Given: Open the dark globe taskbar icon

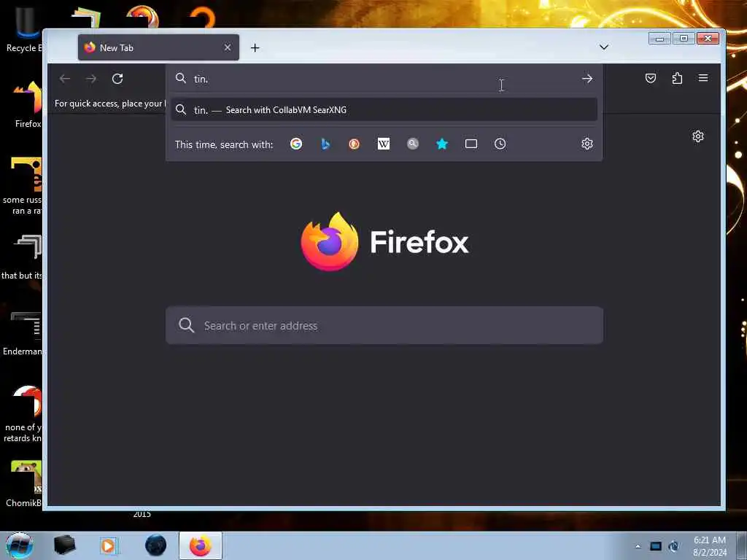Looking at the screenshot, I should pos(156,545).
